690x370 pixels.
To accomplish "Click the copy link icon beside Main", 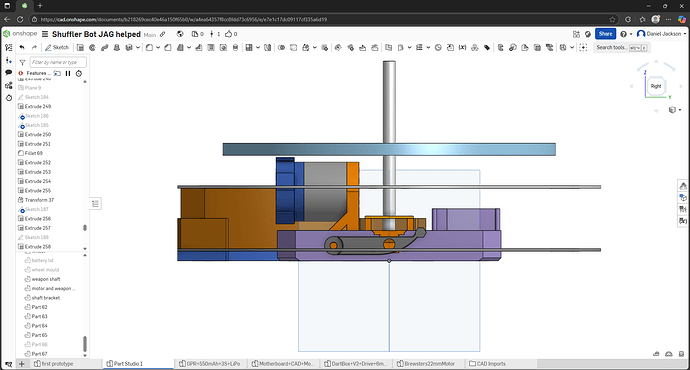I will (x=162, y=34).
